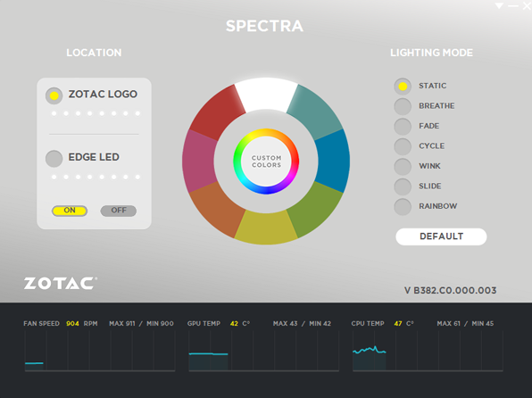Select the CYCLE lighting mode

click(403, 146)
